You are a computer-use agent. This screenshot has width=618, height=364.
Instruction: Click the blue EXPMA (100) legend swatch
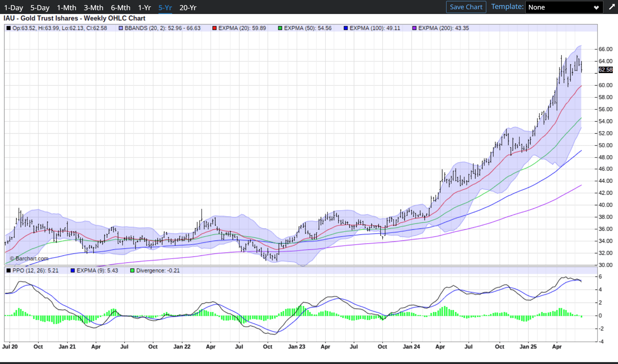(346, 28)
